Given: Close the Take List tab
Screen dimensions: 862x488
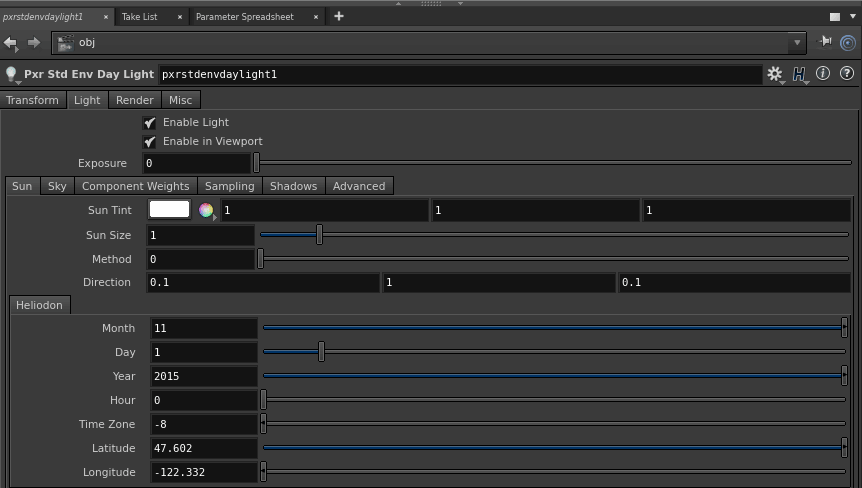Looking at the screenshot, I should pos(180,17).
